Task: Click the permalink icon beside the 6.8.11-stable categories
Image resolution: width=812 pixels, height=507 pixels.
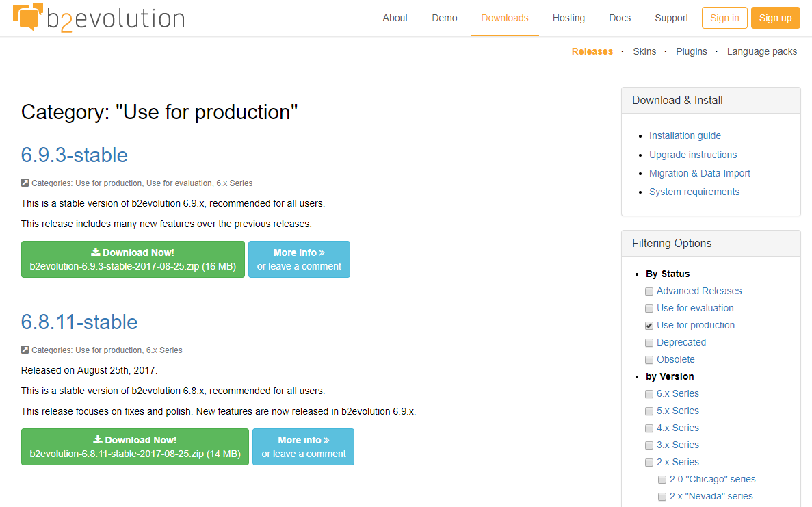Action: (x=25, y=350)
